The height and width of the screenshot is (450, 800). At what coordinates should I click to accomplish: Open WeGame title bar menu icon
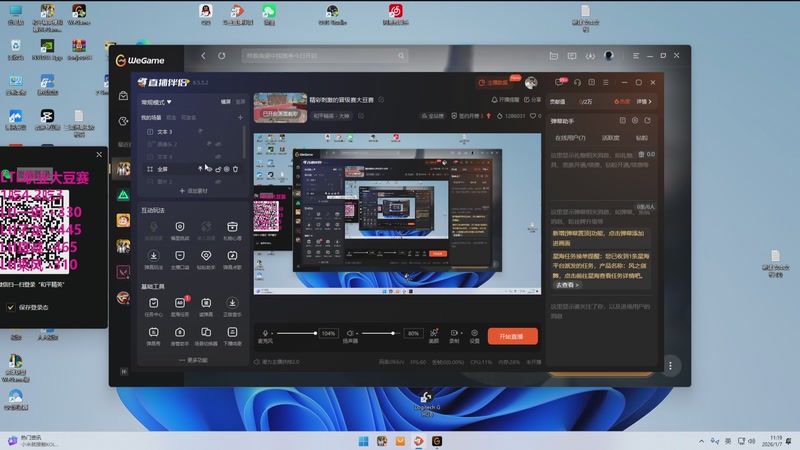point(636,56)
